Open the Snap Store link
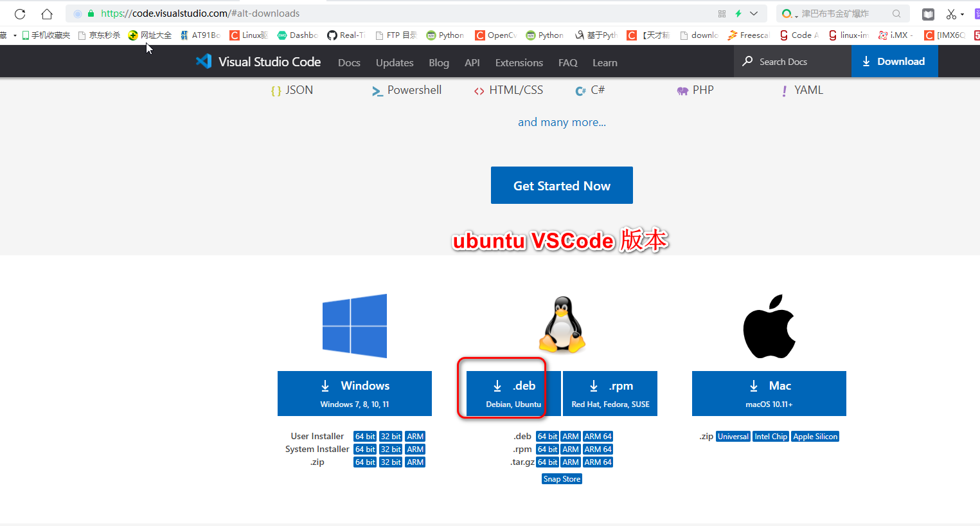The width and height of the screenshot is (980, 526). (x=561, y=478)
